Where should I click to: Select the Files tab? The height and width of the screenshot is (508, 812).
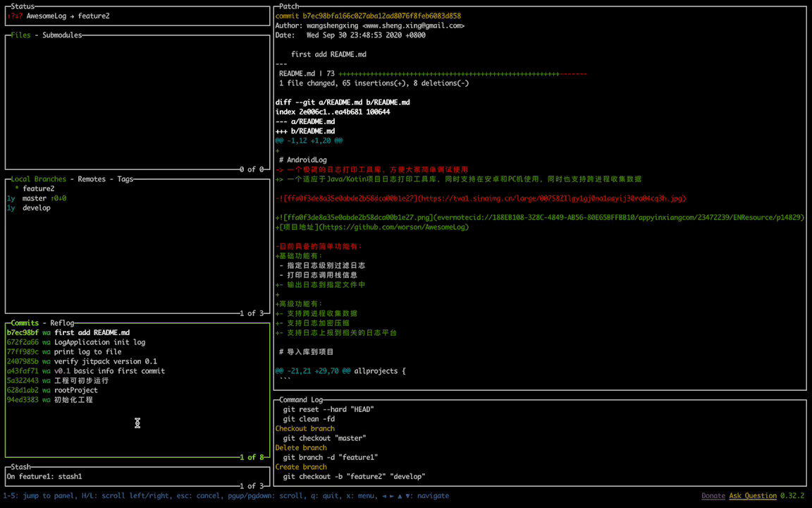[x=20, y=35]
